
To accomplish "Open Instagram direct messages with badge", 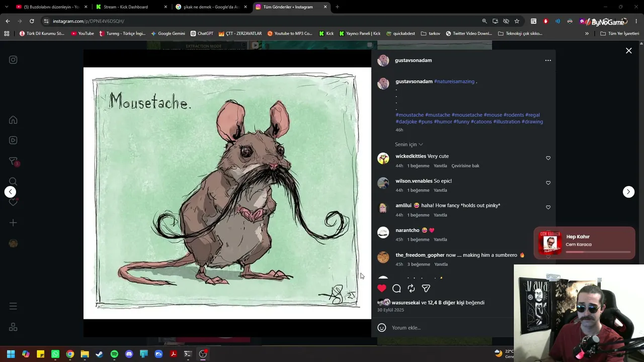I will [x=14, y=161].
